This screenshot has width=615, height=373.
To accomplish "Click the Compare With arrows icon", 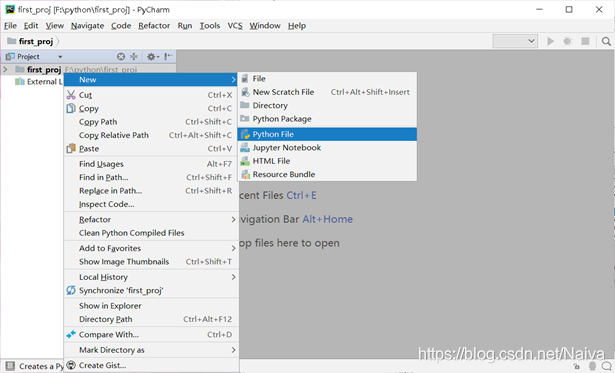I will [x=71, y=335].
